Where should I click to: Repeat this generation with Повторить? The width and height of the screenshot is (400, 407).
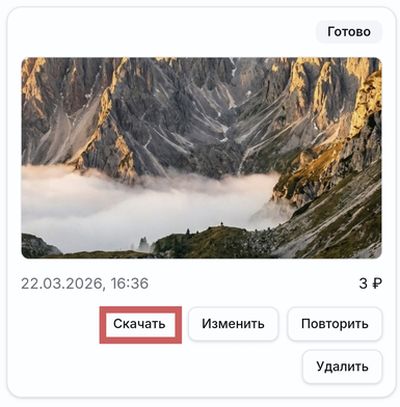pos(335,324)
